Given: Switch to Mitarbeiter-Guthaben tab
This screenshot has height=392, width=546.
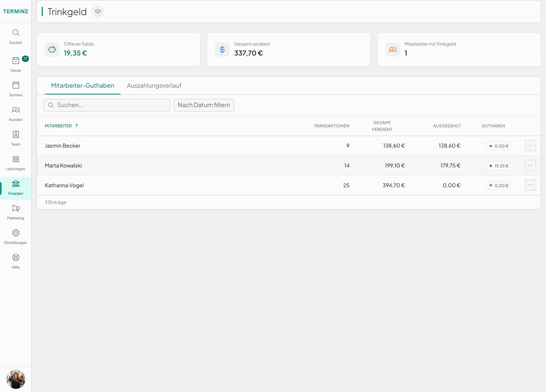Looking at the screenshot, I should pyautogui.click(x=83, y=86).
